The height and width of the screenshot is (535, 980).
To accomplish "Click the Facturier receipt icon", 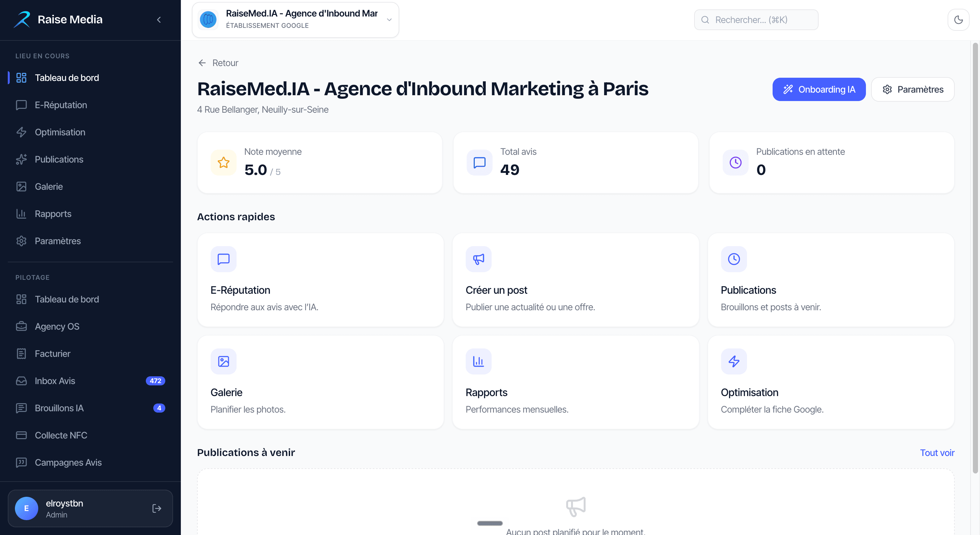I will click(21, 354).
